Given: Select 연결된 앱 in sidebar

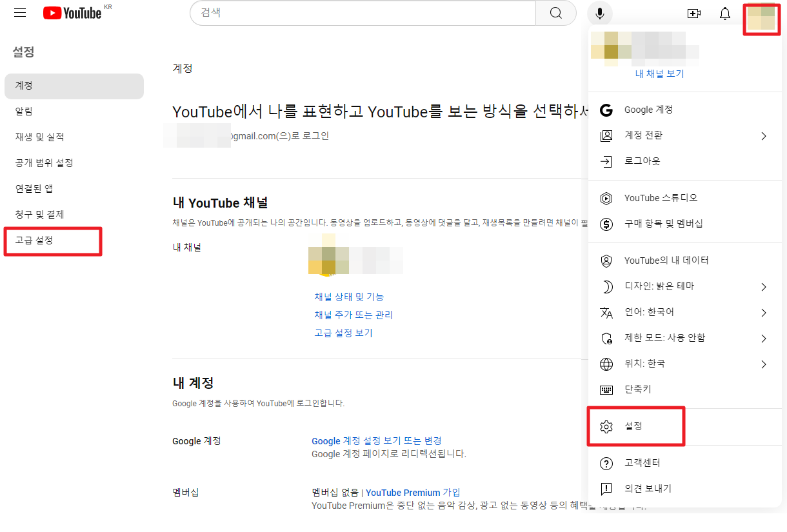Looking at the screenshot, I should (74, 189).
